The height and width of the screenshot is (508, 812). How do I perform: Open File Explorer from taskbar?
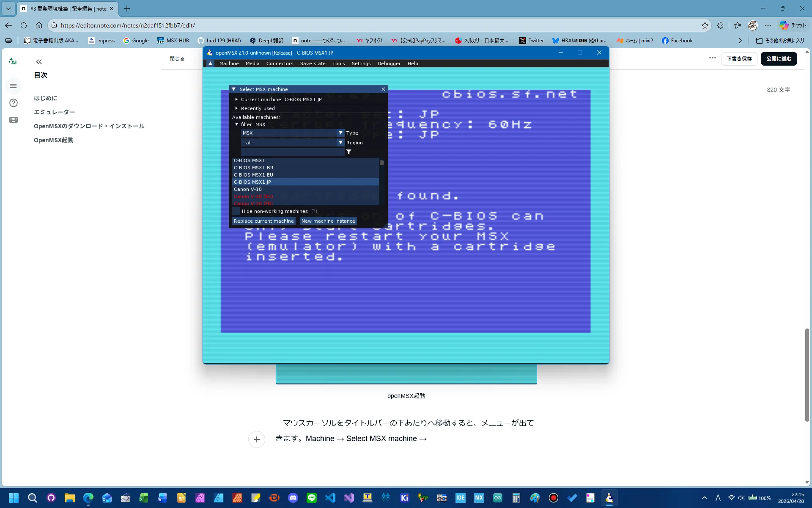69,498
